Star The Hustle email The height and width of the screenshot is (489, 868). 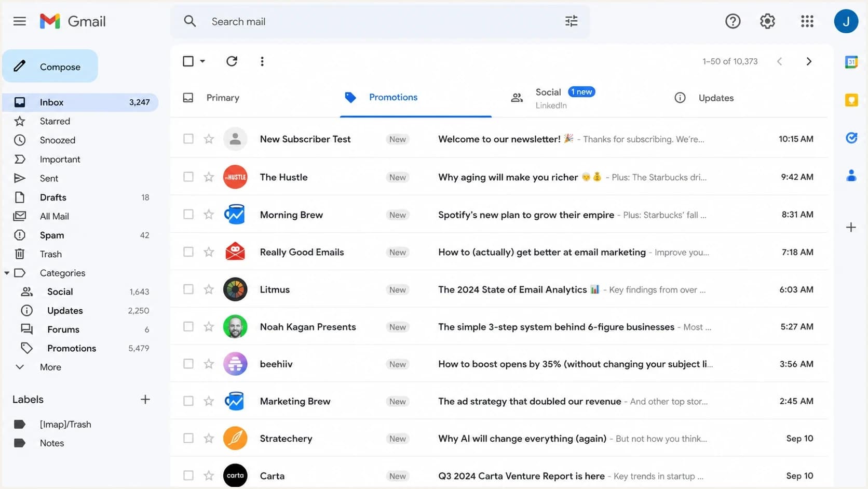(209, 177)
